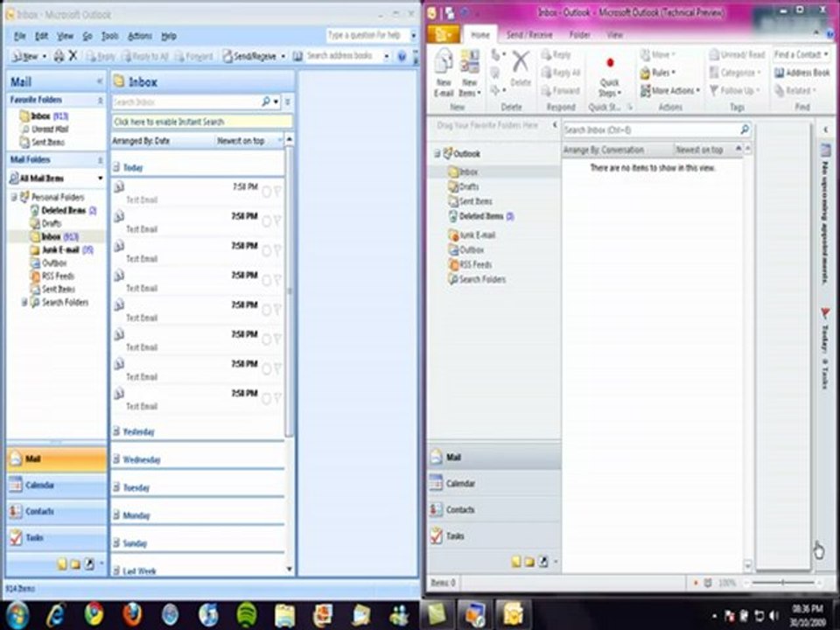Viewport: 840px width, 630px height.
Task: Toggle flag on last Test Email row
Action: click(x=277, y=397)
